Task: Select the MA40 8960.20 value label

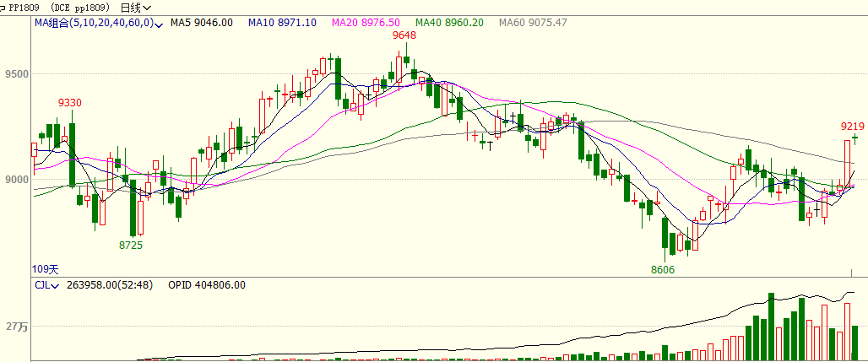Action: pos(449,23)
